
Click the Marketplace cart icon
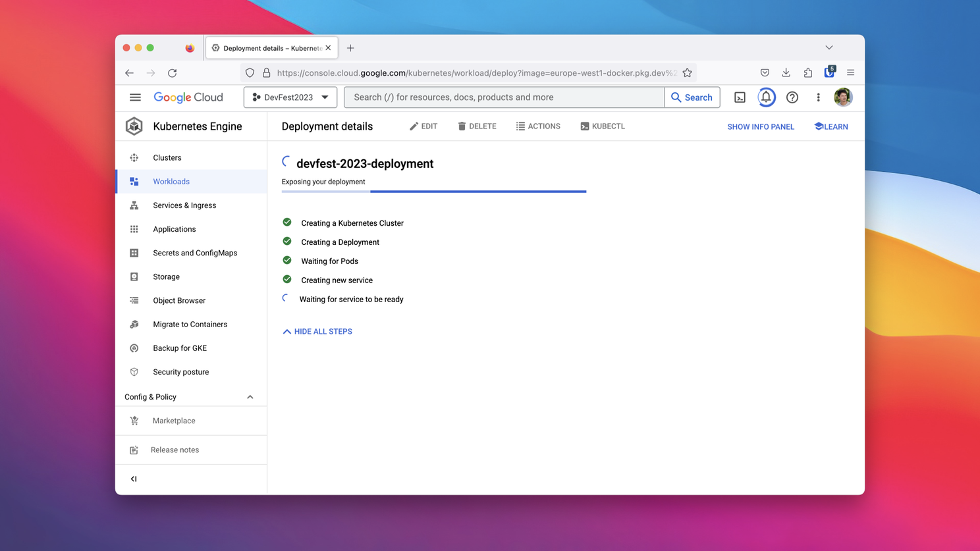pos(134,421)
